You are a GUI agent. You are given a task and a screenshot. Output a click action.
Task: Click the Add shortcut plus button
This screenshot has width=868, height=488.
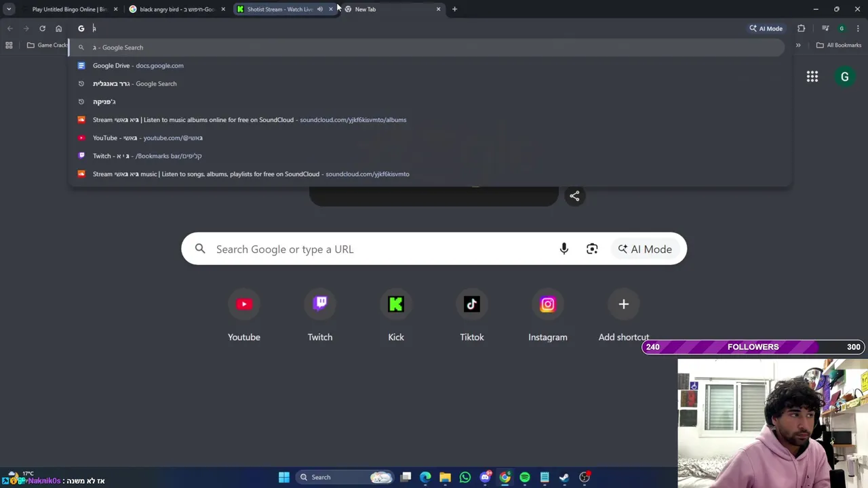tap(624, 304)
